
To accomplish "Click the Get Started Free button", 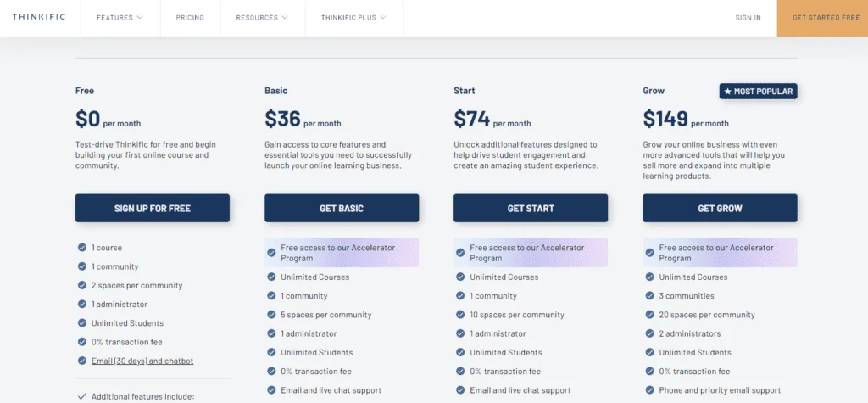I will click(822, 19).
